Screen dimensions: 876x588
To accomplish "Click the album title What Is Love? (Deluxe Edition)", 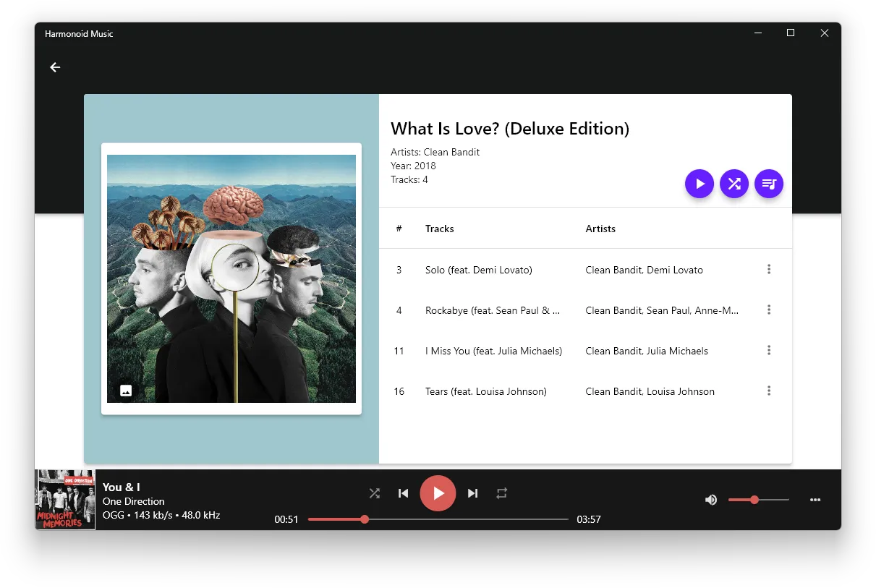I will 510,129.
